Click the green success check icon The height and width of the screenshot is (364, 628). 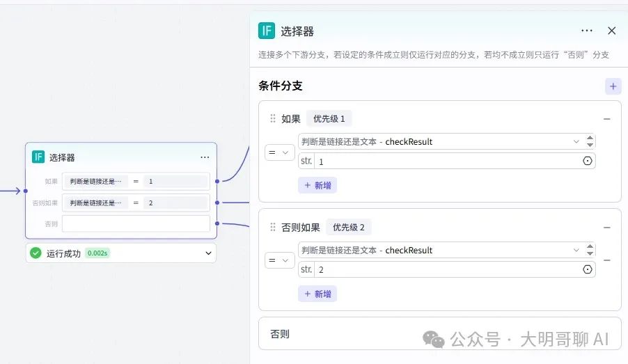pyautogui.click(x=36, y=253)
